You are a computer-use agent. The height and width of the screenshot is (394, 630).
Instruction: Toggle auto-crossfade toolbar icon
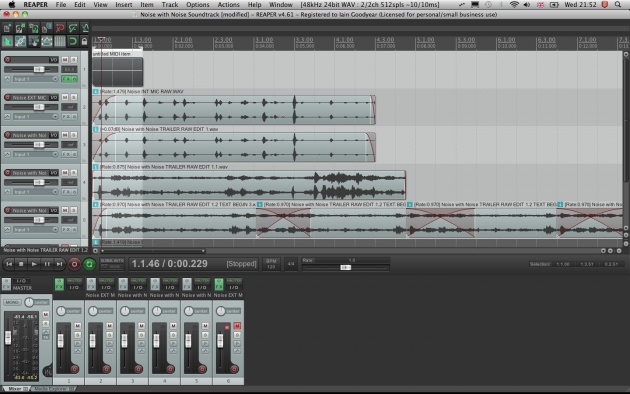[7, 41]
